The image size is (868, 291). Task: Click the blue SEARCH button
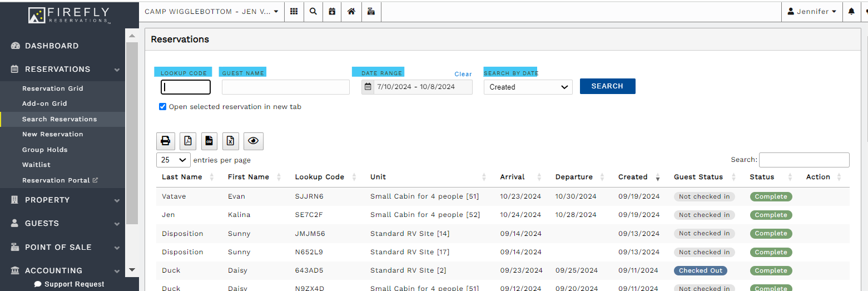click(607, 86)
